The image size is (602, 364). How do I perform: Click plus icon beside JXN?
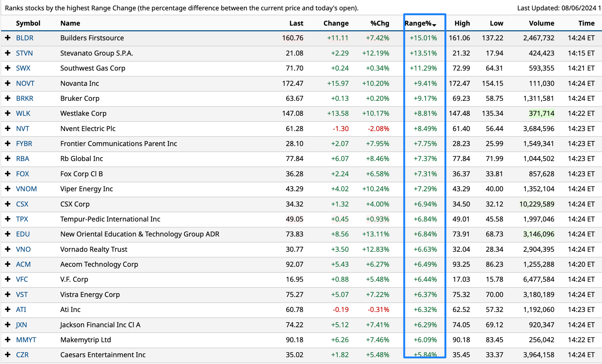coord(8,325)
